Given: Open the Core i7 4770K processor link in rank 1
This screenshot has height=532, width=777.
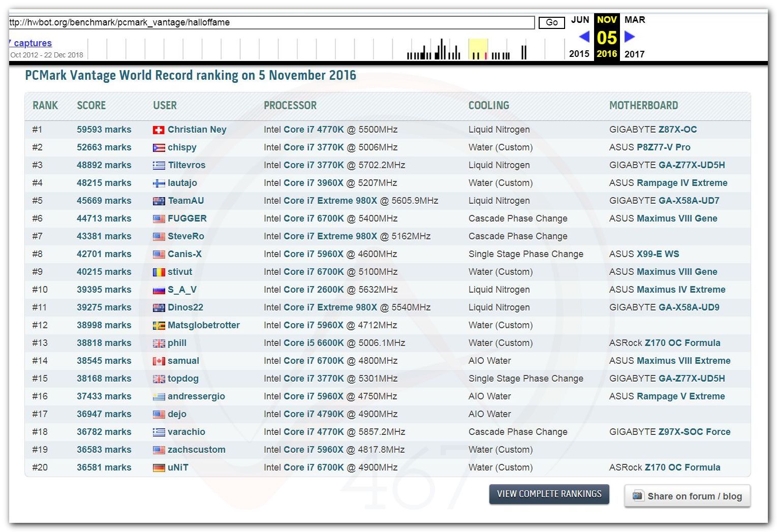Looking at the screenshot, I should (x=314, y=130).
